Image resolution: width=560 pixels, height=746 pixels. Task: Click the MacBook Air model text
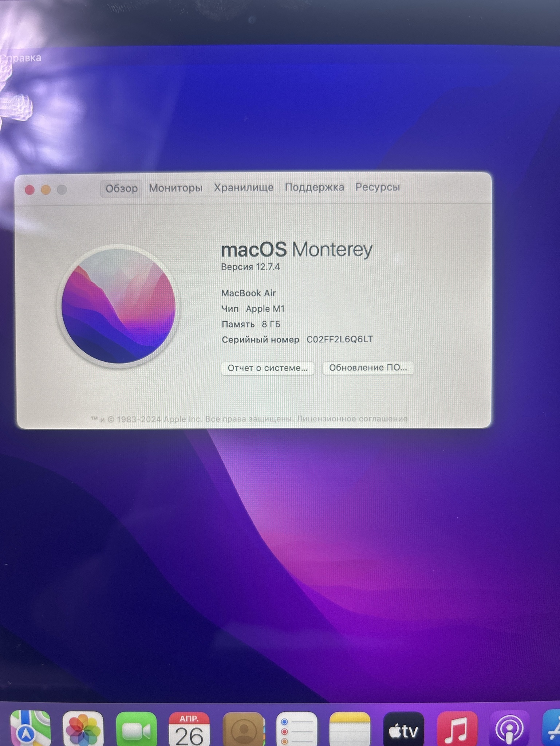click(x=249, y=293)
